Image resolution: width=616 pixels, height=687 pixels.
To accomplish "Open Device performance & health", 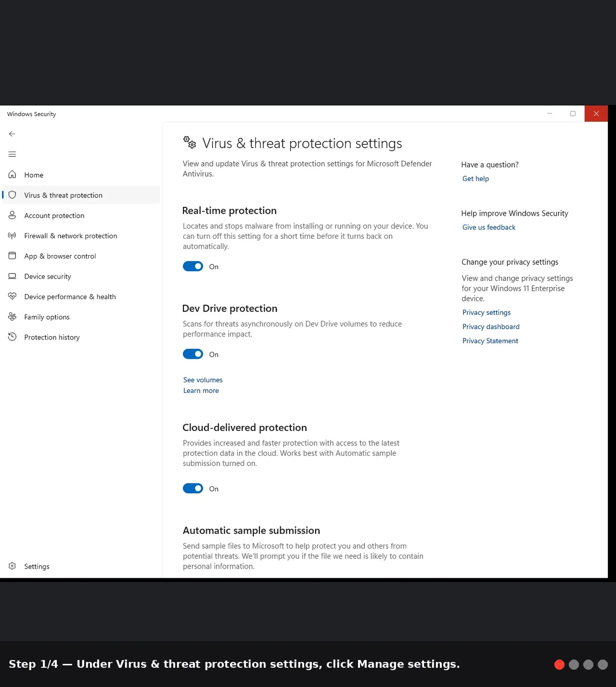I will click(x=81, y=296).
